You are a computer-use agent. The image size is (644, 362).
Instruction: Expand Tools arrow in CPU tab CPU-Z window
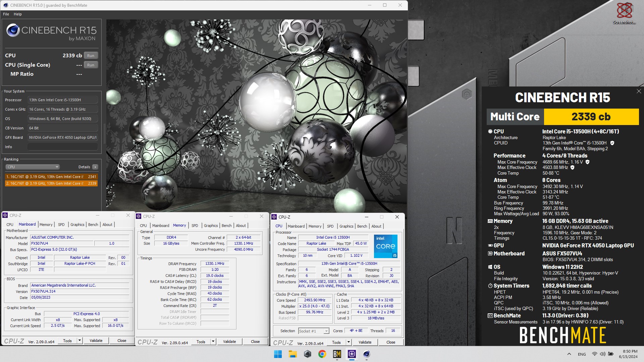coord(349,342)
